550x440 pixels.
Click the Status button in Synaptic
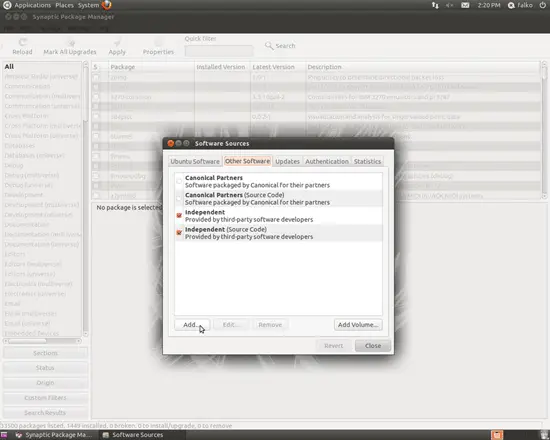click(x=45, y=368)
